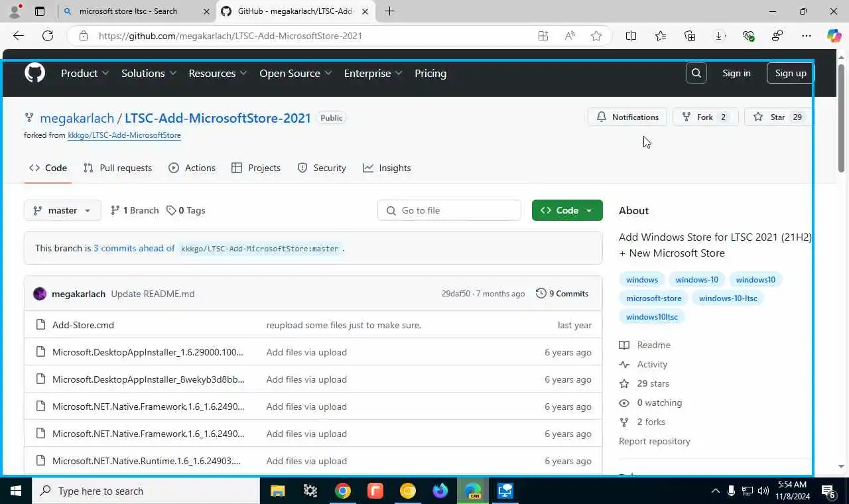View the 2 forks link
Screen dimensions: 849x504
[x=643, y=422]
